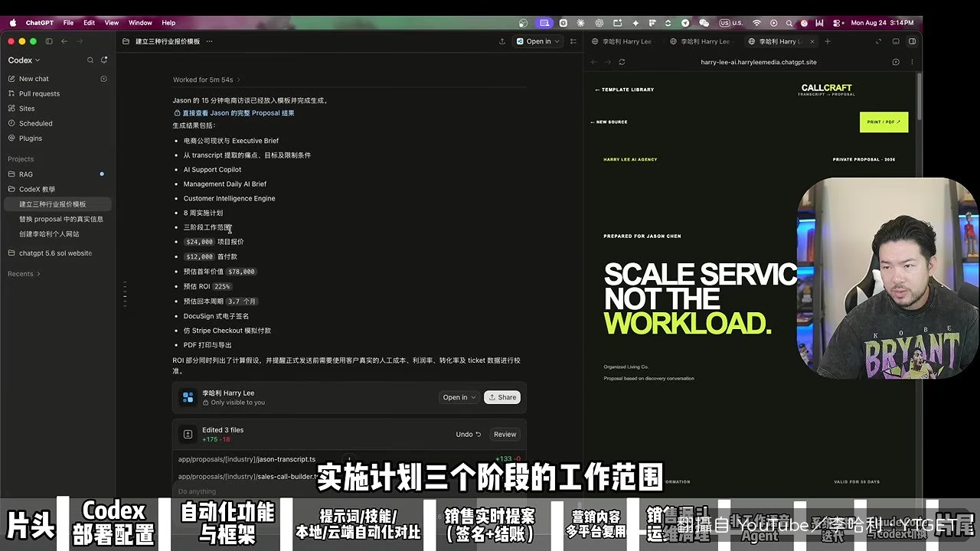Open the top-bar Open in dropdown

coord(538,41)
